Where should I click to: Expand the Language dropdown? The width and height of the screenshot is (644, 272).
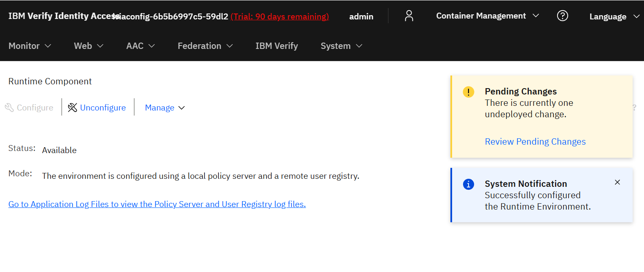click(x=614, y=16)
